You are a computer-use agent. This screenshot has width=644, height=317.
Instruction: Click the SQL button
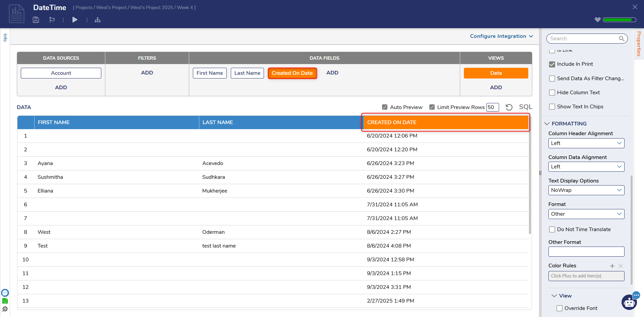(525, 107)
